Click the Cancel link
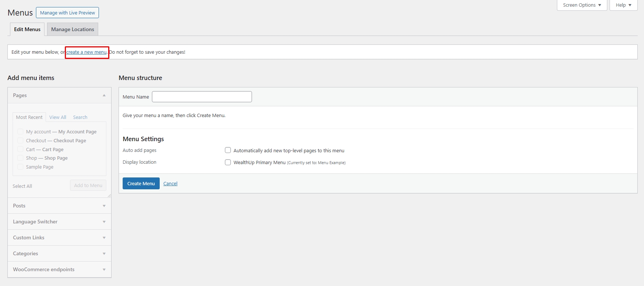This screenshot has height=286, width=644. (x=170, y=184)
